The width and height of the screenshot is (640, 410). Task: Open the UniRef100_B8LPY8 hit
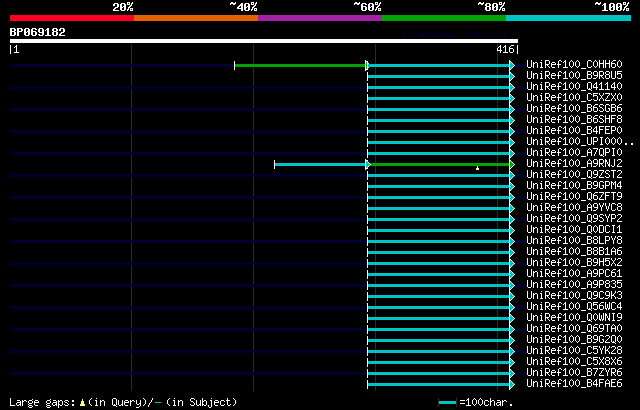(x=574, y=241)
